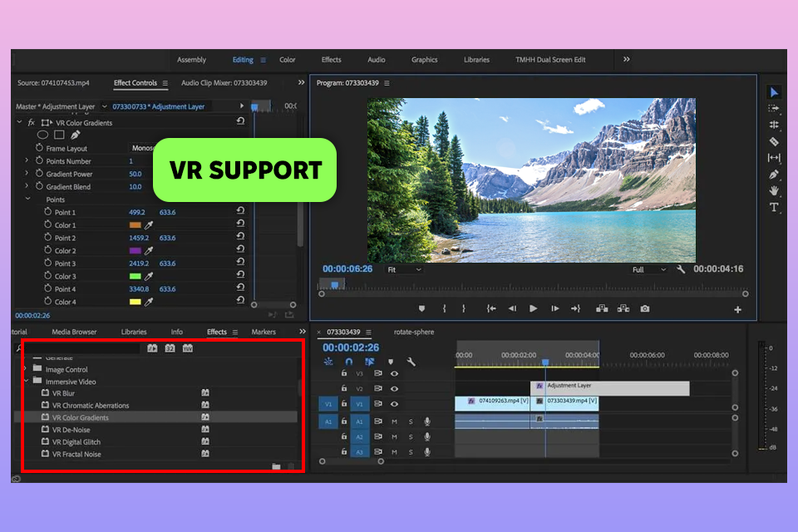This screenshot has width=798, height=532.
Task: Create ellipse mask for VR Color Gradients
Action: click(x=42, y=135)
